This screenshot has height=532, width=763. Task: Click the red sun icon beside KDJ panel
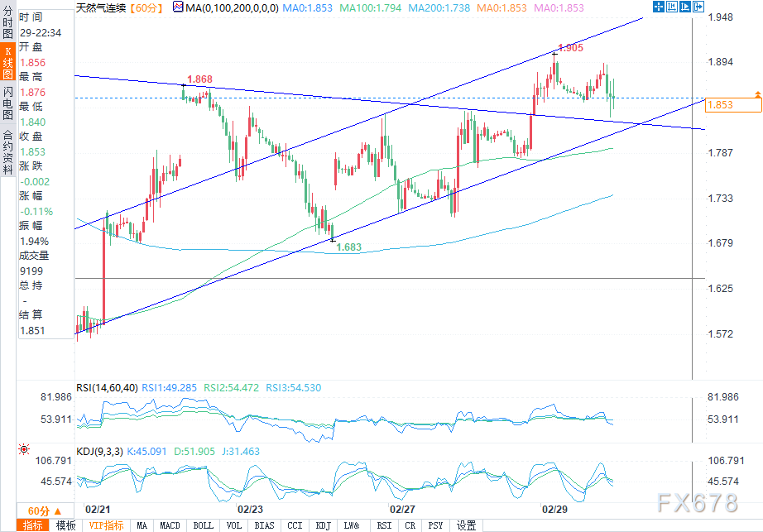pos(24,449)
